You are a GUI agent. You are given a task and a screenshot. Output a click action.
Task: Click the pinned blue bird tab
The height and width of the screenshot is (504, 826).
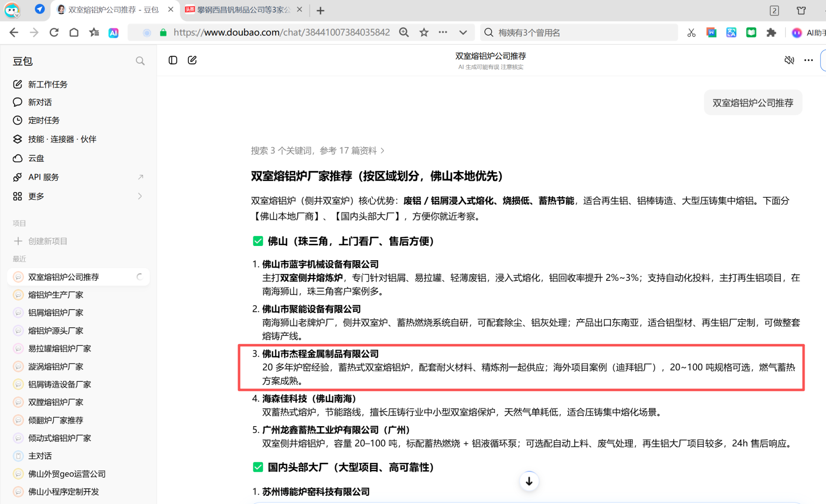(40, 9)
